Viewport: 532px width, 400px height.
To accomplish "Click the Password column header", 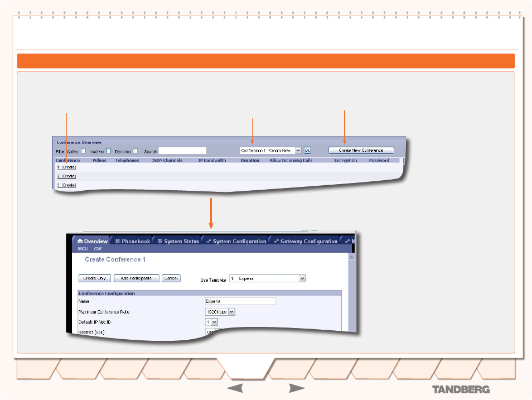I will click(x=379, y=160).
